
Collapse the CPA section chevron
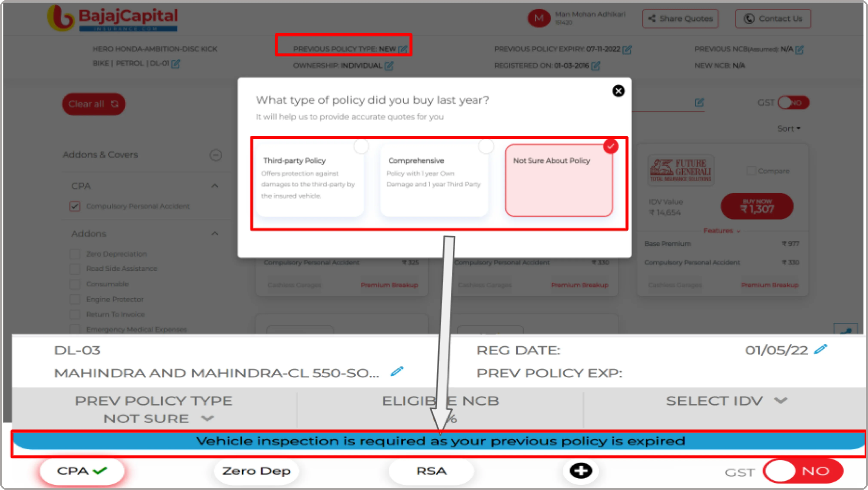[x=215, y=186]
